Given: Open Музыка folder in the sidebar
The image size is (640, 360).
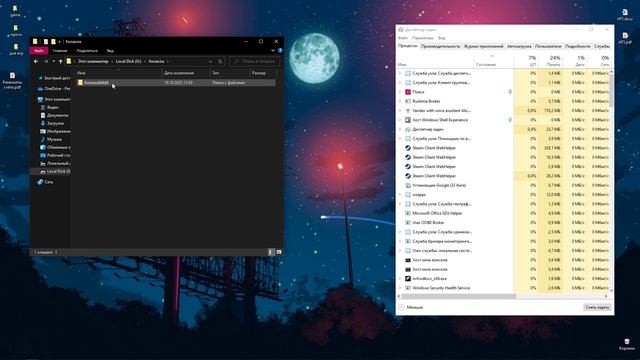Looking at the screenshot, I should pyautogui.click(x=51, y=139).
